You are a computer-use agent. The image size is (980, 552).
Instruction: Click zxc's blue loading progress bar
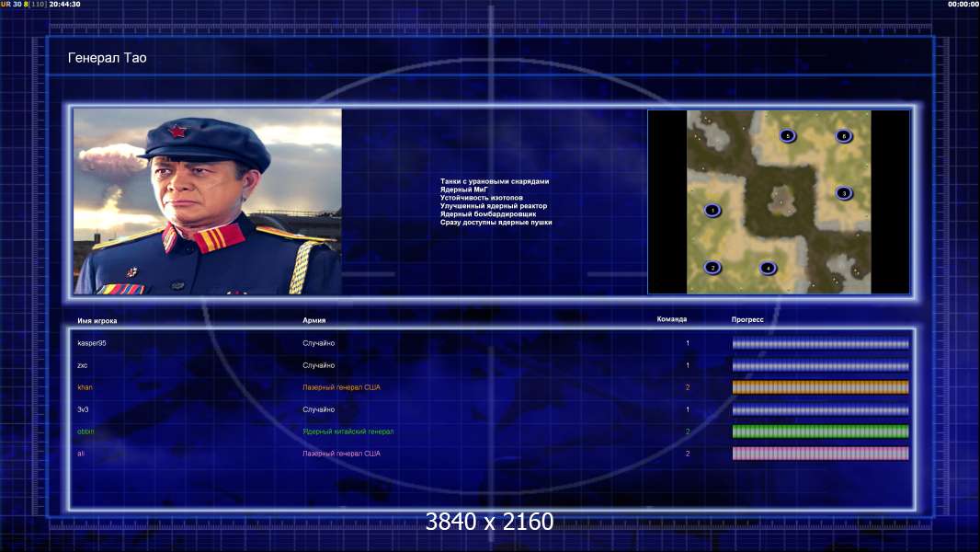point(821,366)
